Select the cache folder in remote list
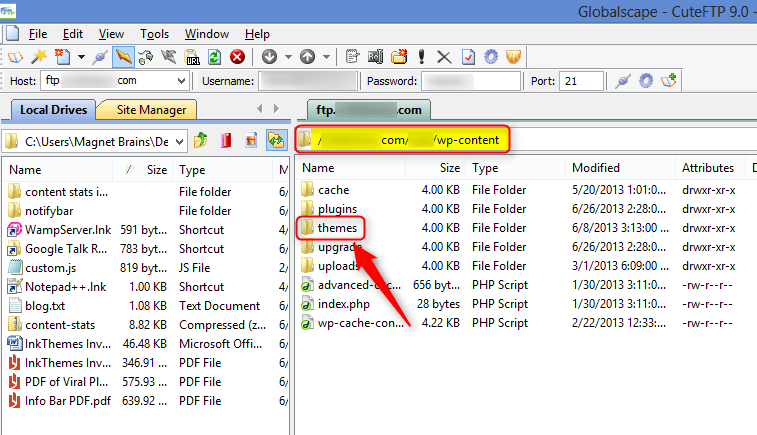757x435 pixels. pyautogui.click(x=334, y=190)
